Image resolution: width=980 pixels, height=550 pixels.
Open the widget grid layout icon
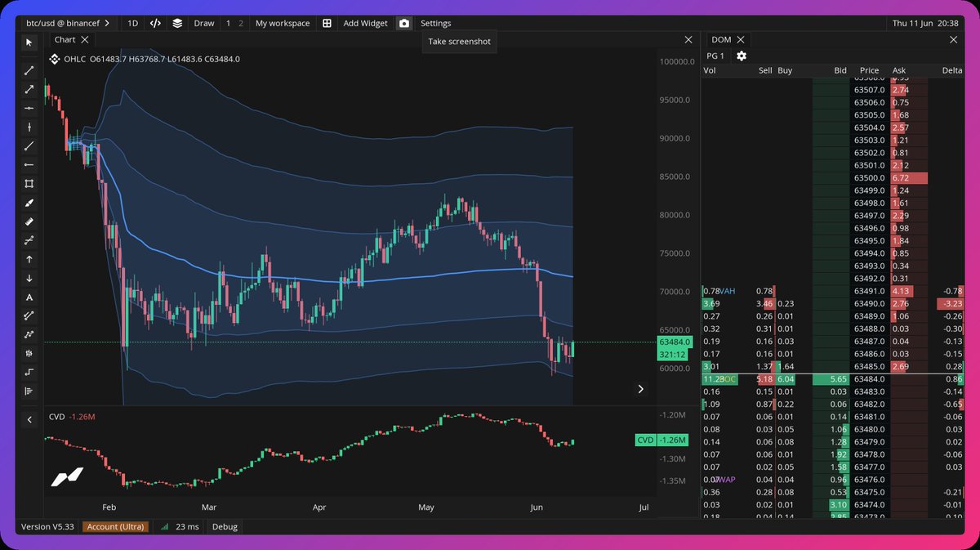(327, 23)
